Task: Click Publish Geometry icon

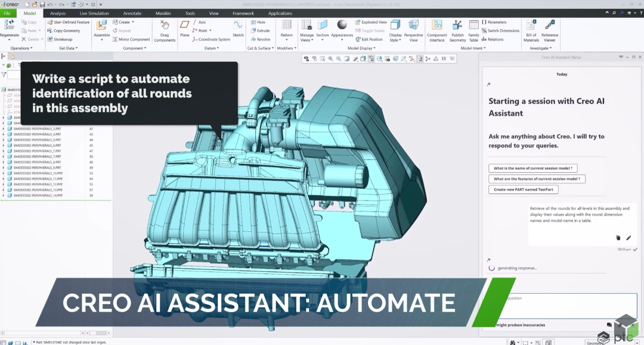Action: [457, 26]
